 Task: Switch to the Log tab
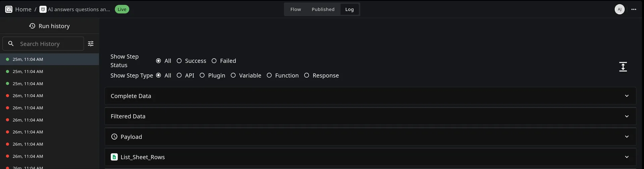pos(350,9)
